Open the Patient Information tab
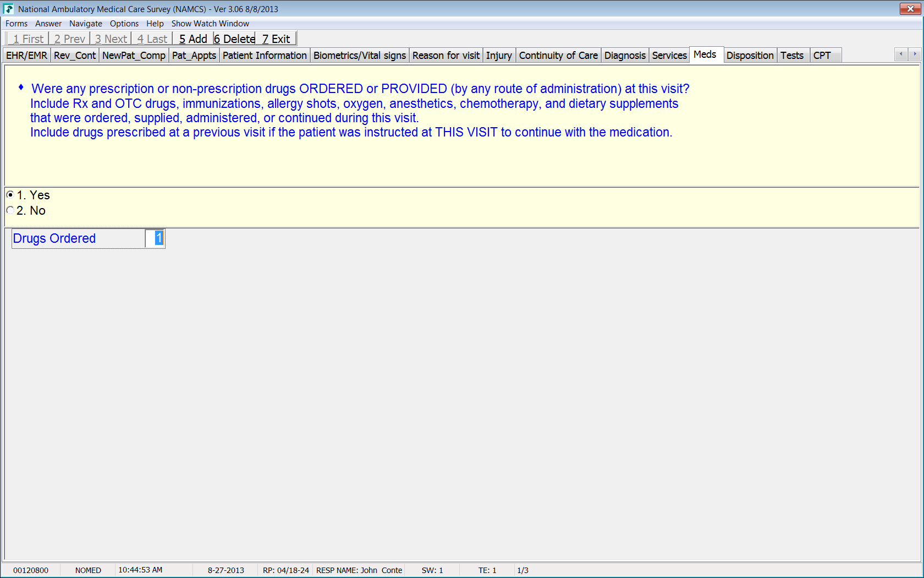The width and height of the screenshot is (924, 578). 265,56
